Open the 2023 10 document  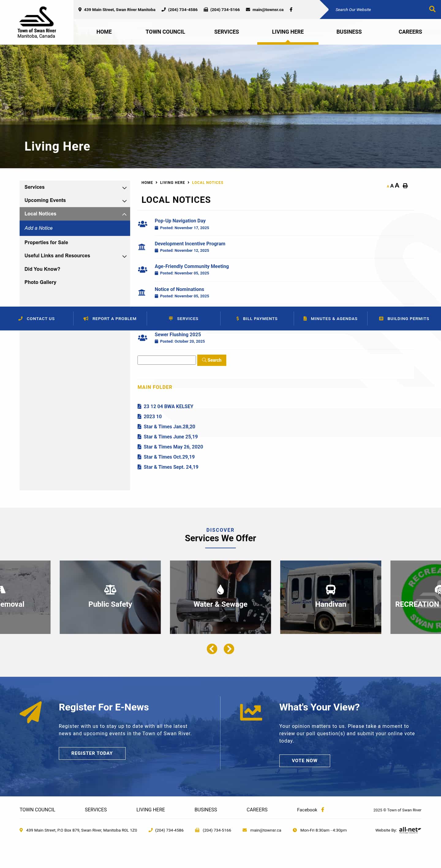(x=153, y=416)
